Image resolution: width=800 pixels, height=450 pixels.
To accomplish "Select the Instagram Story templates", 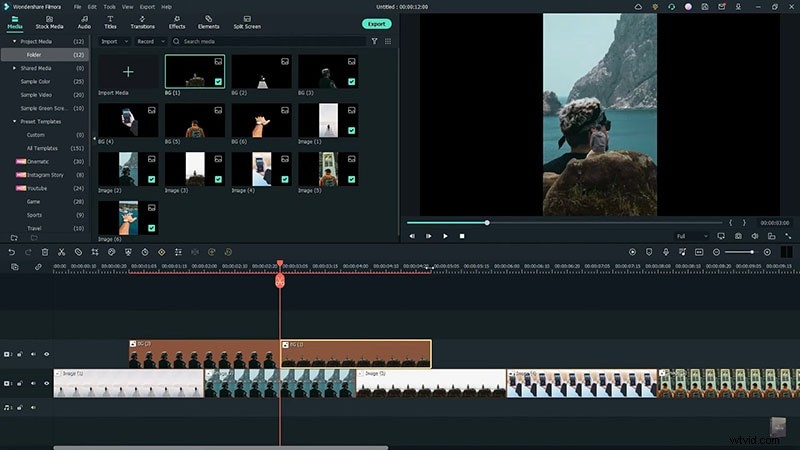I will click(x=45, y=174).
